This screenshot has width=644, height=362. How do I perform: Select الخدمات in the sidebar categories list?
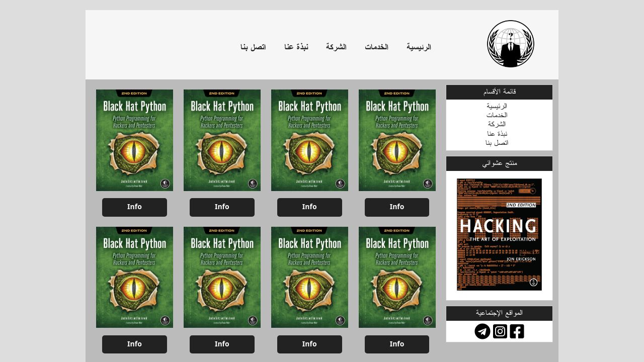point(497,115)
